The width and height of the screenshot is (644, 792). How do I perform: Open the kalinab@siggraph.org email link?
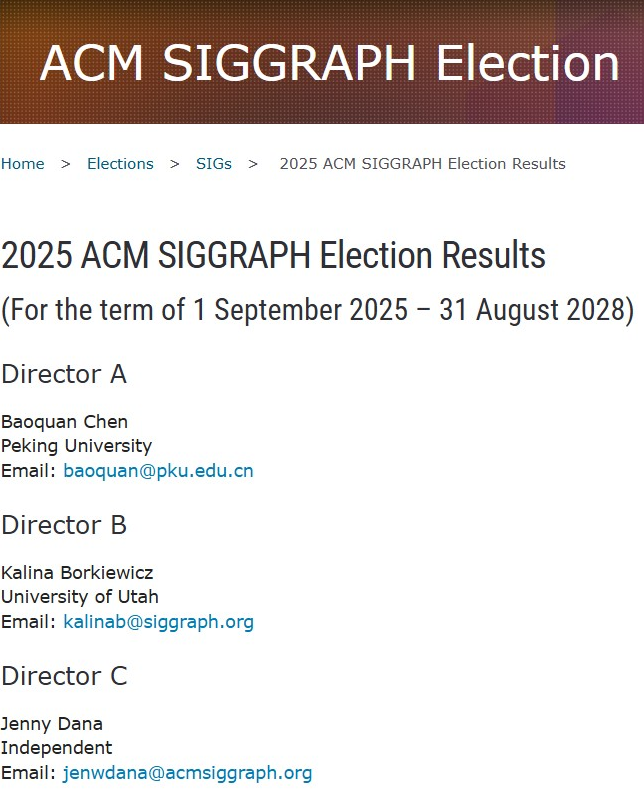[x=158, y=622]
